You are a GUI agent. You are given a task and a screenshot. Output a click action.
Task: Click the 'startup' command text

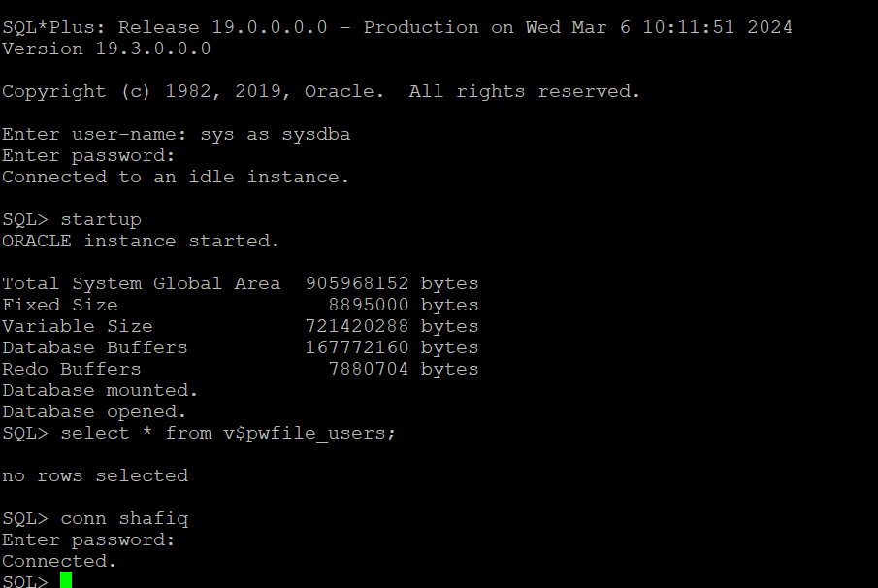click(101, 219)
